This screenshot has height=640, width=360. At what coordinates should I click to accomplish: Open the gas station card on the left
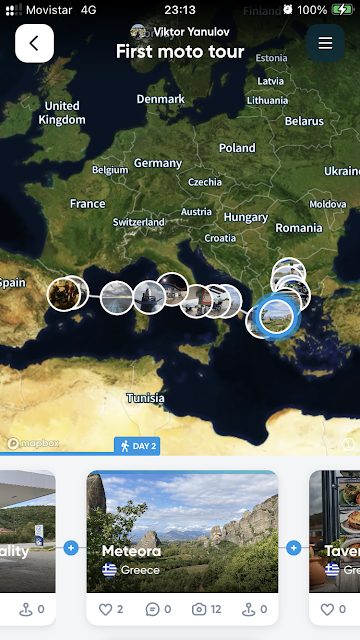point(27,531)
